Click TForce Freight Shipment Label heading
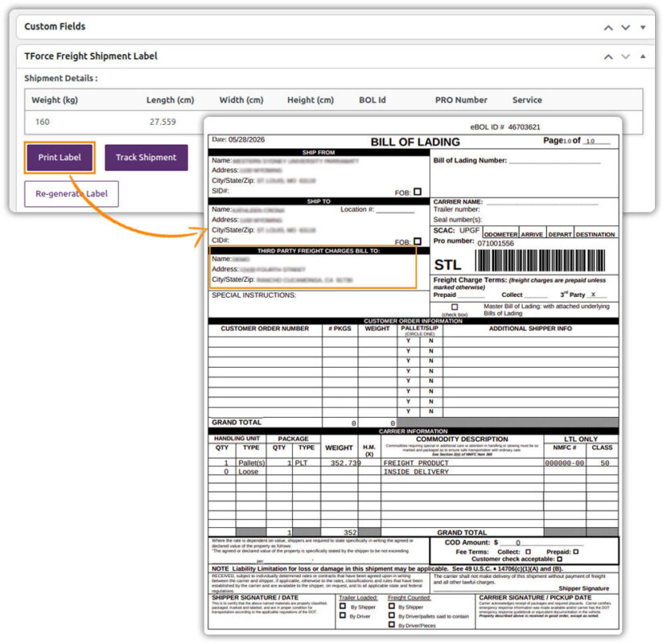This screenshot has width=667, height=644. (91, 56)
